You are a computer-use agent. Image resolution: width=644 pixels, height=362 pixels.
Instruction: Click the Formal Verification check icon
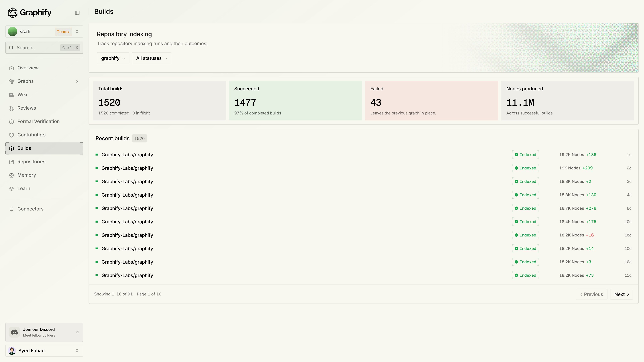tap(12, 122)
